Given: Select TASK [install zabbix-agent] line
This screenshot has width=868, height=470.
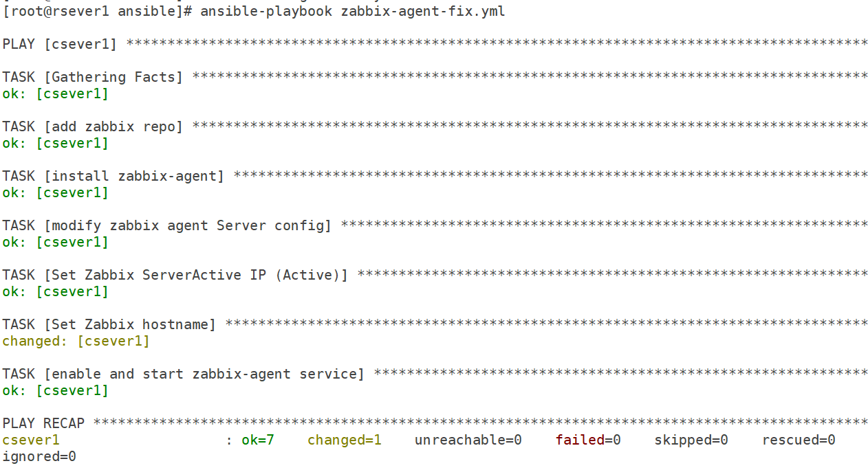Looking at the screenshot, I should (x=435, y=177).
